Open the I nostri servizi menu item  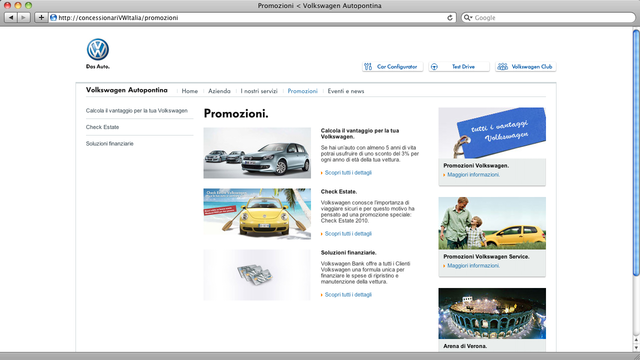click(x=259, y=91)
